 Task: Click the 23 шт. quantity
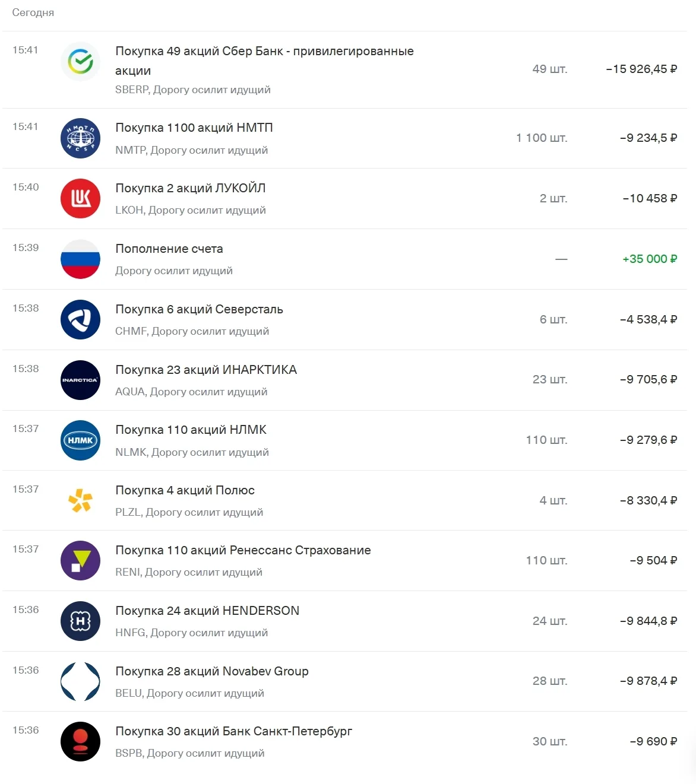pyautogui.click(x=550, y=380)
